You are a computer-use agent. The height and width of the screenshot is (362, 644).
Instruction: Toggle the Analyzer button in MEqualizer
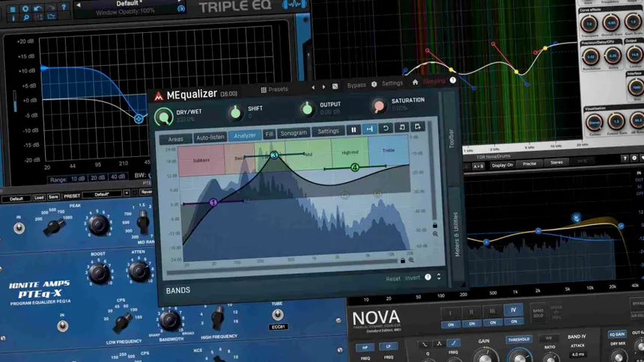point(245,135)
